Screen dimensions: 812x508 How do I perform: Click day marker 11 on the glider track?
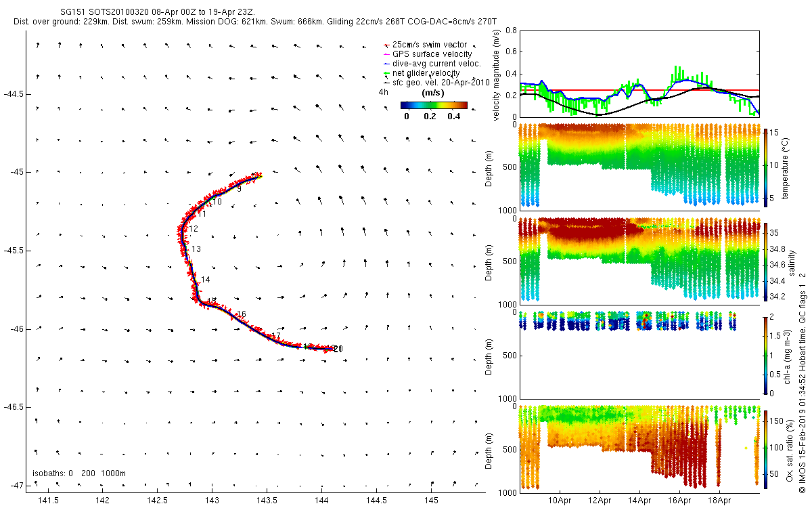[x=202, y=214]
